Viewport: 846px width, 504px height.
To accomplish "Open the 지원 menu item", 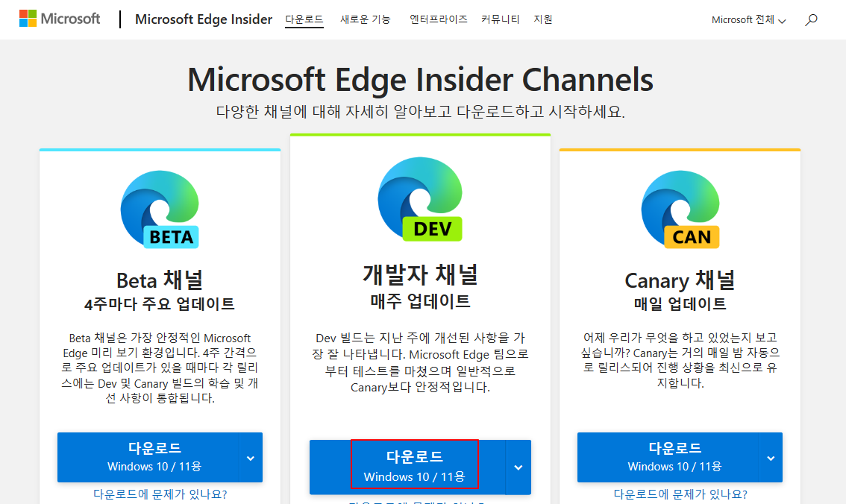I will coord(543,19).
